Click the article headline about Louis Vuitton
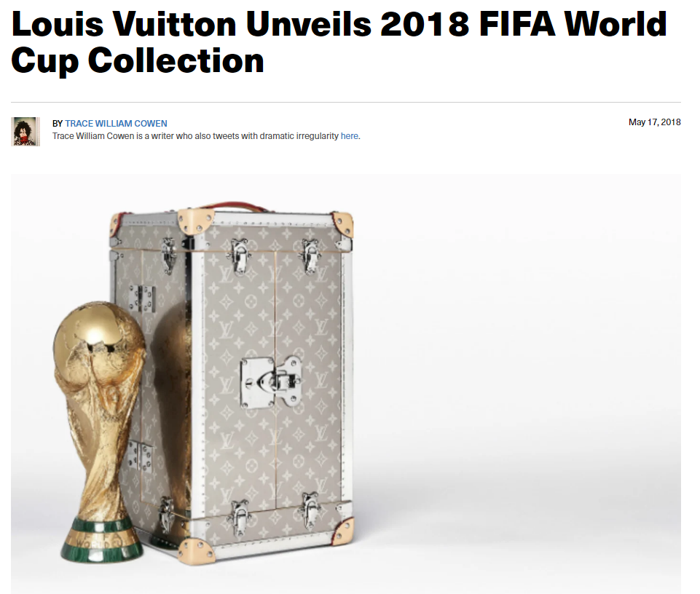Screen dimensions: 700x594 coord(339,42)
